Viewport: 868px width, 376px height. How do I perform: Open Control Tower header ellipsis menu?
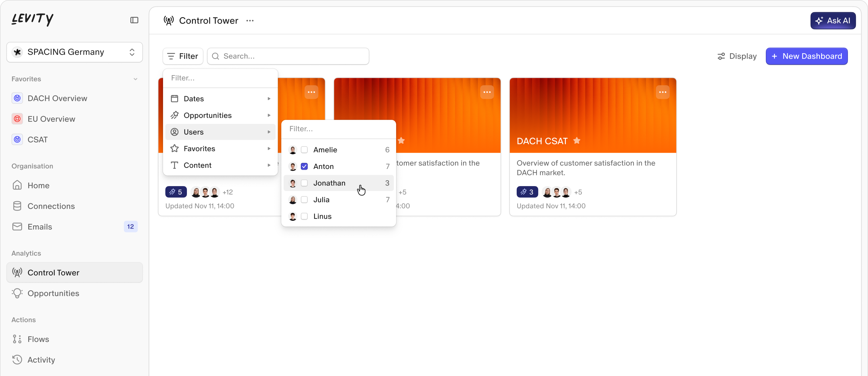pyautogui.click(x=250, y=21)
